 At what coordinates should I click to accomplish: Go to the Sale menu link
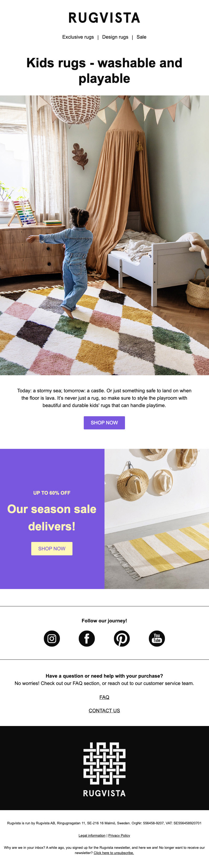[141, 37]
